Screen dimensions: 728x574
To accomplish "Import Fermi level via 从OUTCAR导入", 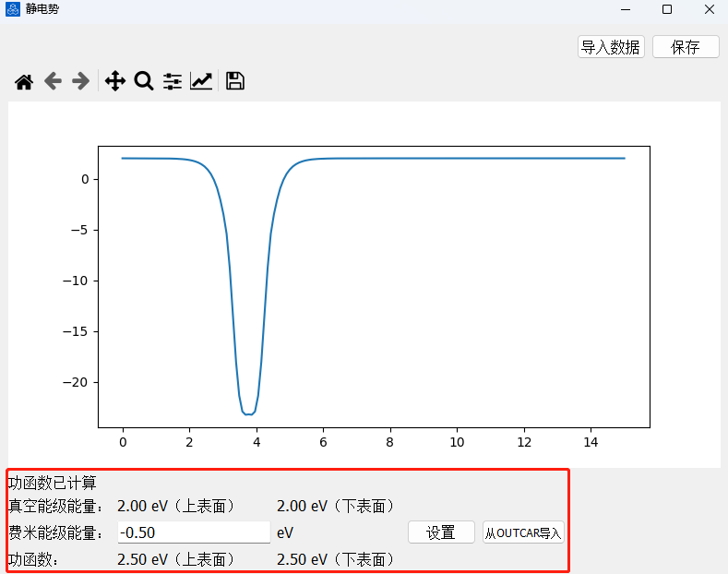I will pos(523,532).
